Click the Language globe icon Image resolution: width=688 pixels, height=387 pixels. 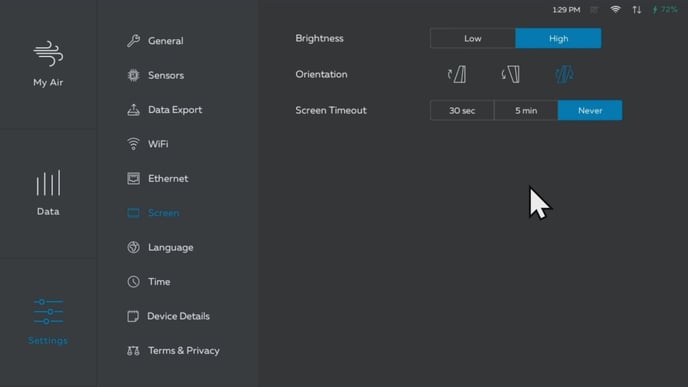tap(133, 247)
